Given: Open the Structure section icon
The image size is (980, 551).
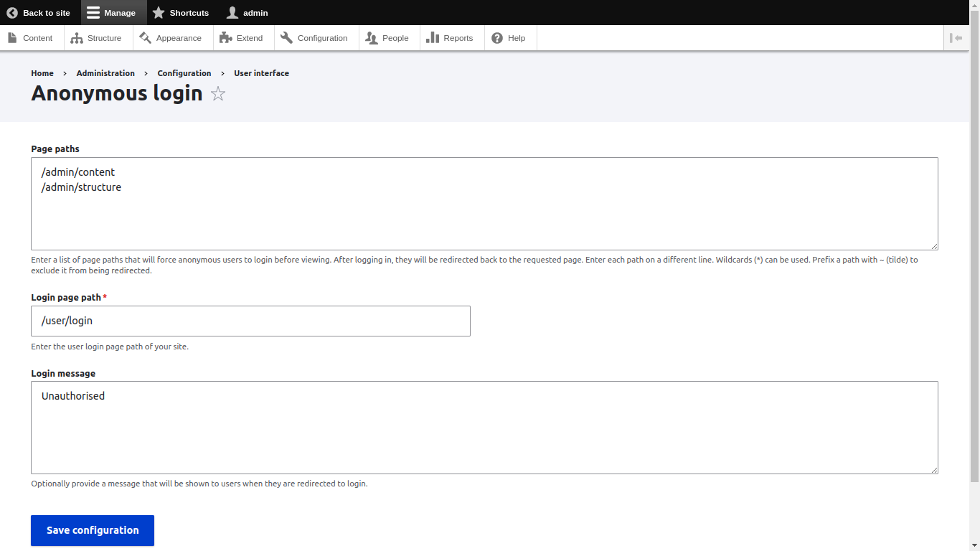Looking at the screenshot, I should [x=77, y=37].
